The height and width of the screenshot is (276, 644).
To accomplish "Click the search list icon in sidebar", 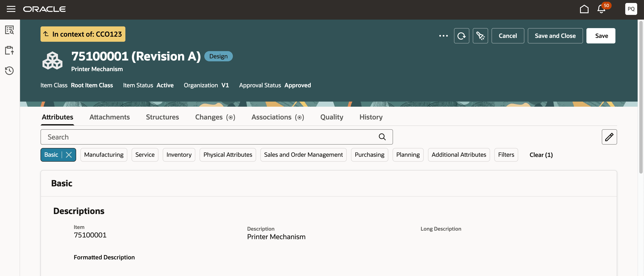I will coord(10,30).
